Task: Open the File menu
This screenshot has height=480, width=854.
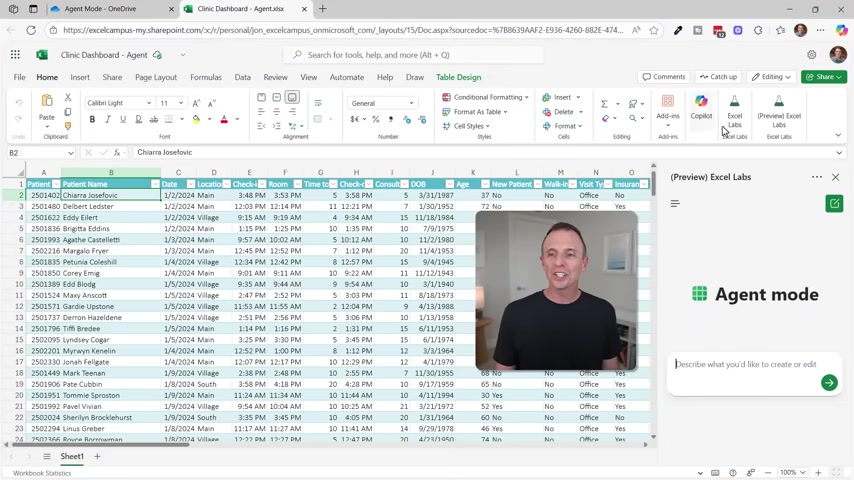Action: (x=20, y=77)
